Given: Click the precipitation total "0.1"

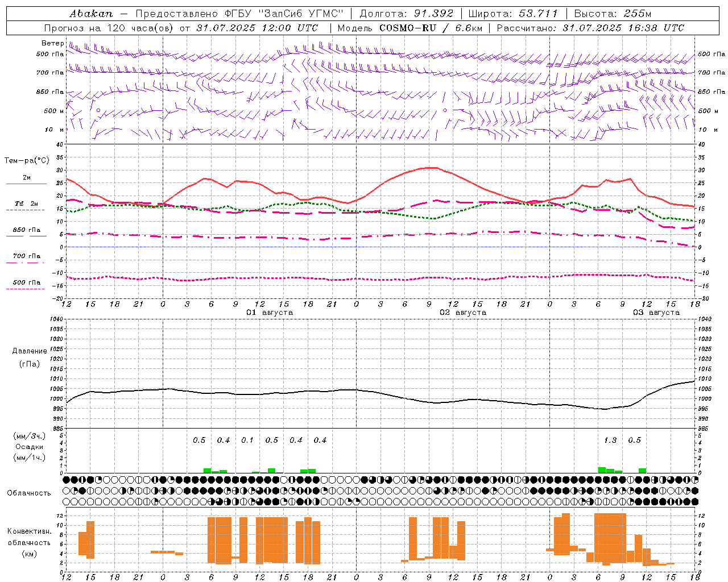Looking at the screenshot, I should click(x=247, y=440).
